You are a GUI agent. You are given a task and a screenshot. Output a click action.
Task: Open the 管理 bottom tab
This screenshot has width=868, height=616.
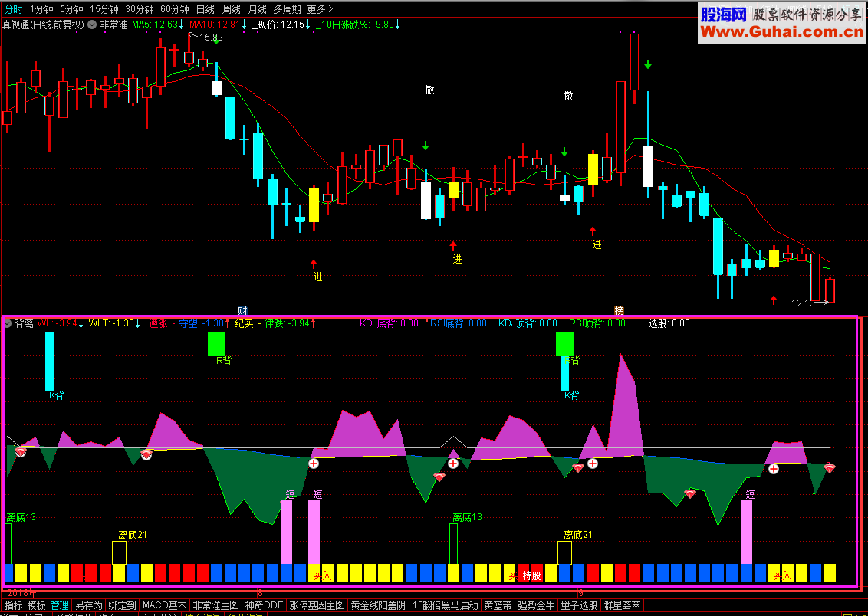[x=60, y=605]
